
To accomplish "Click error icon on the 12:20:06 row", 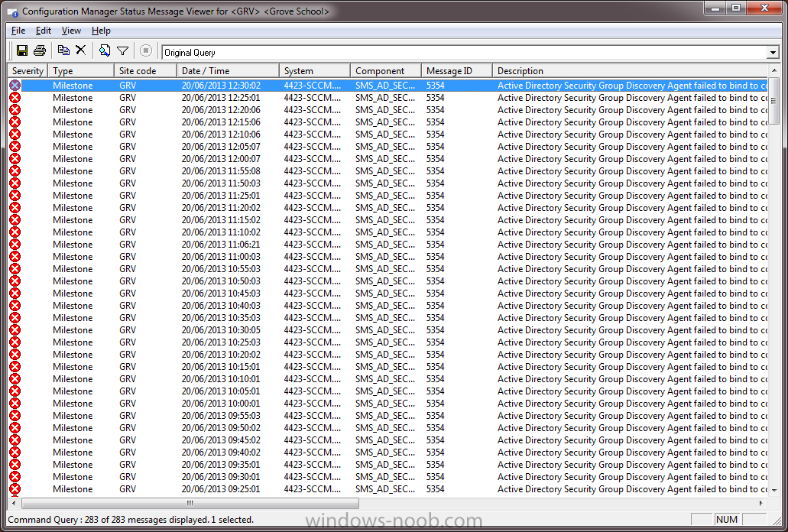I will click(15, 109).
